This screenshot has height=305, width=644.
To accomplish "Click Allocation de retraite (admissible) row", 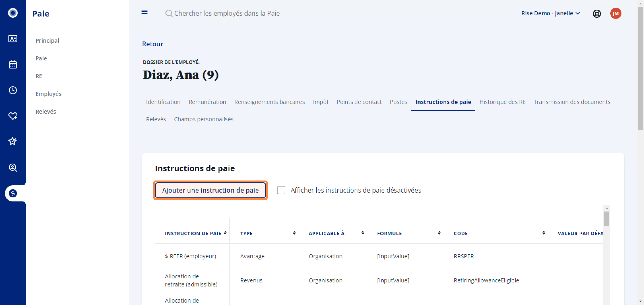I will tap(191, 280).
